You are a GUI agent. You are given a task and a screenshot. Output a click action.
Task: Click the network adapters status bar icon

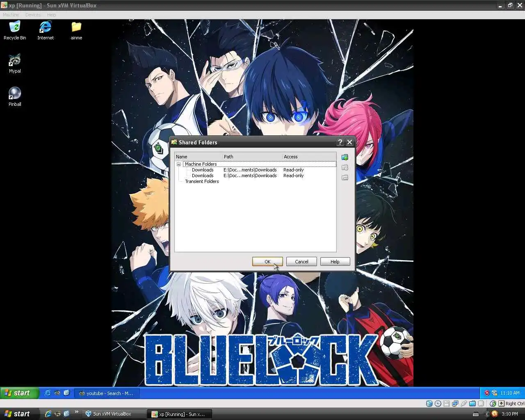(455, 404)
